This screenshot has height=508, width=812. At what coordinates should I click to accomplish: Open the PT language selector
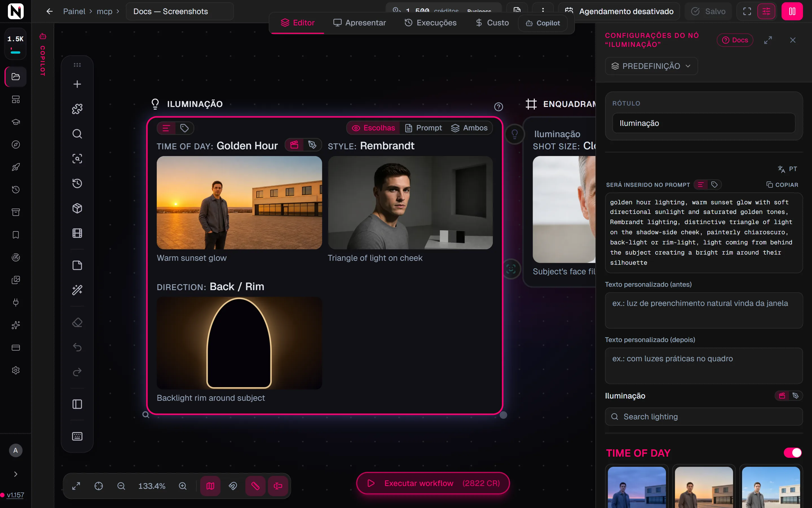pos(787,169)
